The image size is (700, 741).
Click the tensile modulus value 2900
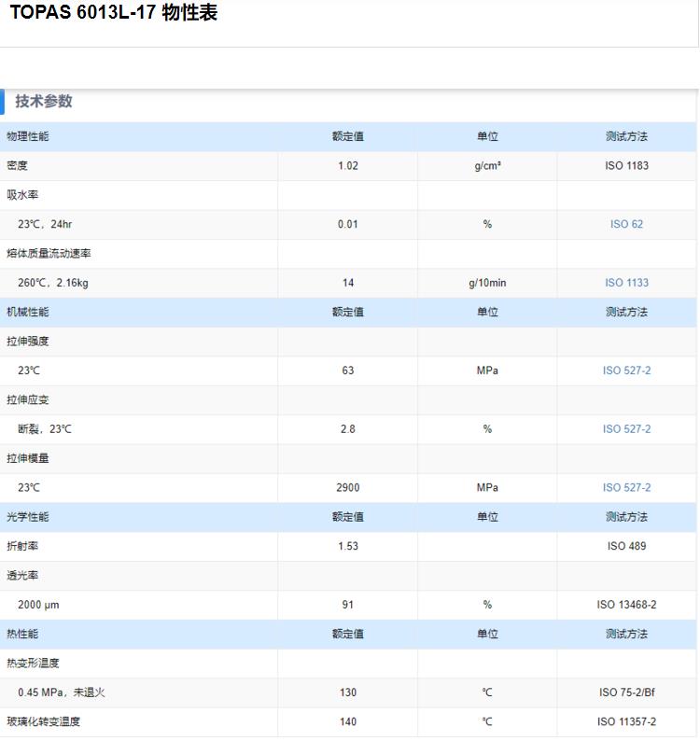coord(348,488)
